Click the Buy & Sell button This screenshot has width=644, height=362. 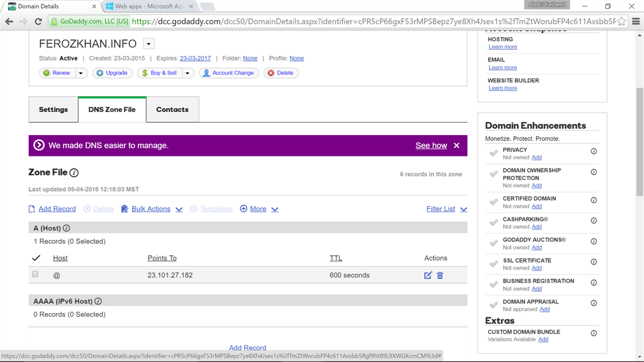pyautogui.click(x=160, y=73)
